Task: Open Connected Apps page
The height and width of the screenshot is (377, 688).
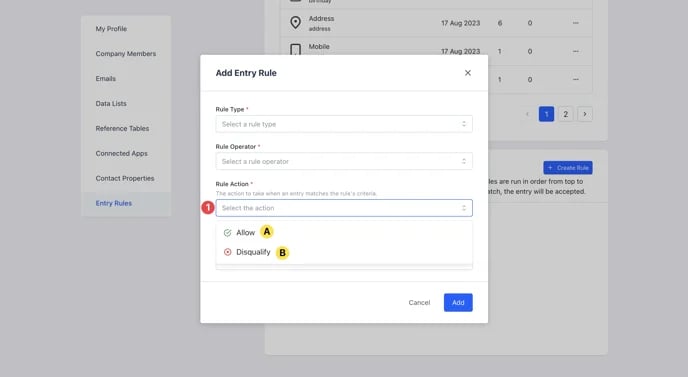Action: [x=122, y=154]
